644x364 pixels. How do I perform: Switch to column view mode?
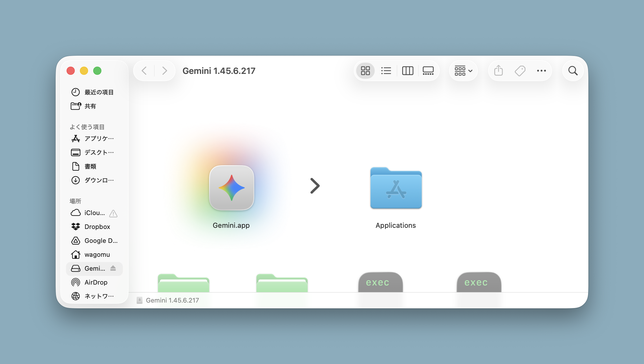pyautogui.click(x=407, y=71)
